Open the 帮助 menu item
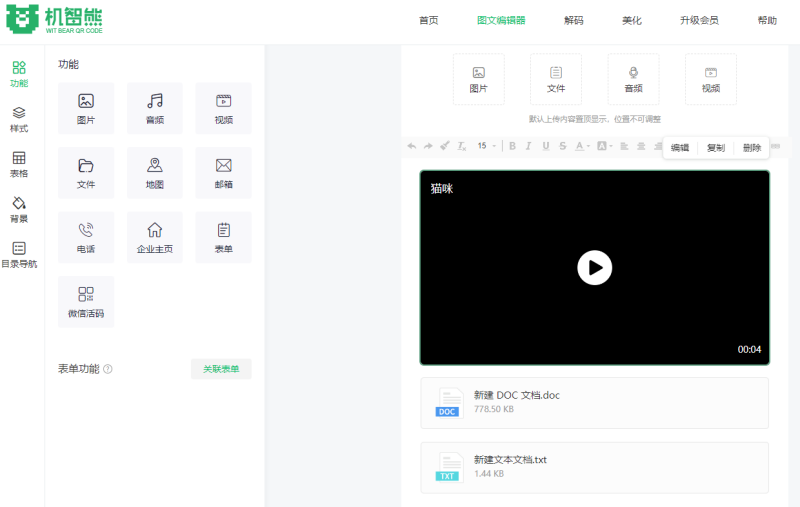The height and width of the screenshot is (507, 800). [x=767, y=20]
